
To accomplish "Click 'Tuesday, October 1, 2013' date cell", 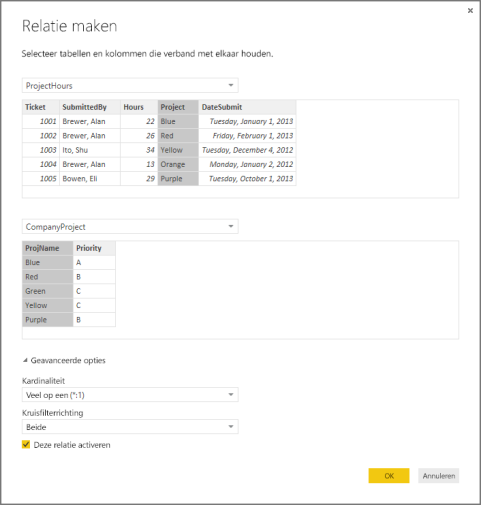I will pos(247,179).
